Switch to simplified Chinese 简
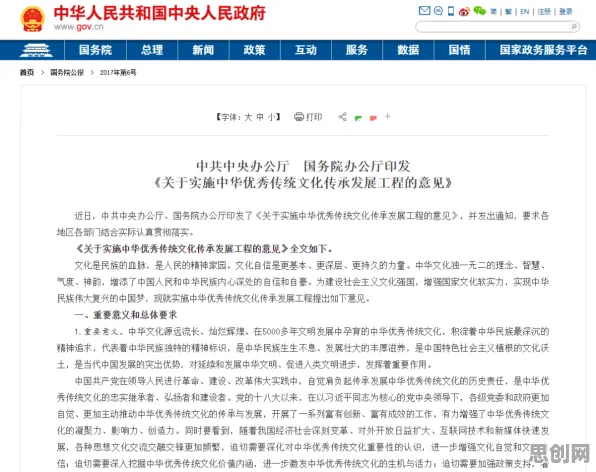The image size is (596, 472). [x=493, y=12]
